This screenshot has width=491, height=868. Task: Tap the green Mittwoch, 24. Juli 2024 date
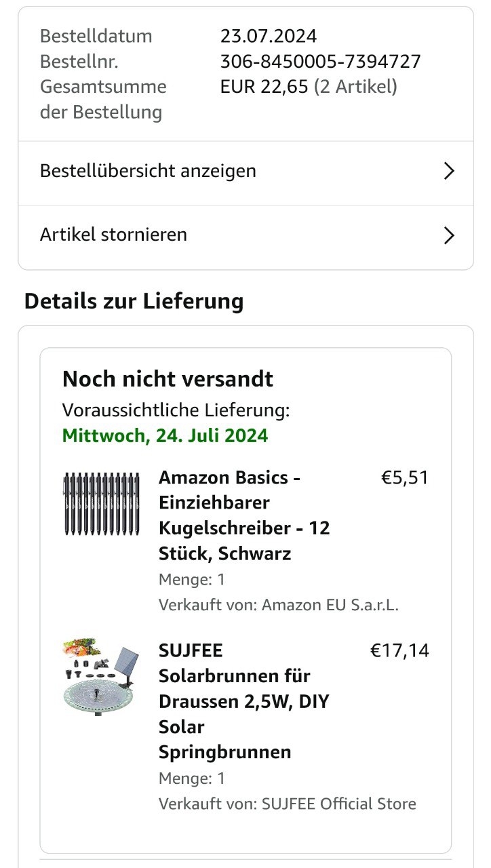pos(165,435)
